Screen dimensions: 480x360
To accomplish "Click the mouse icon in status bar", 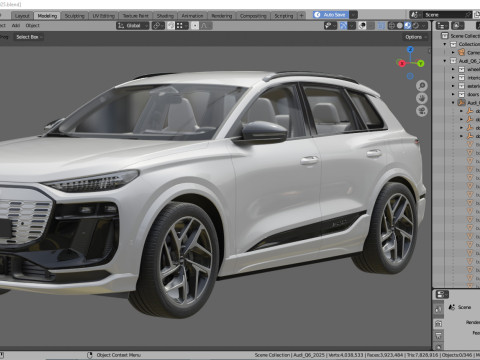I will point(89,355).
